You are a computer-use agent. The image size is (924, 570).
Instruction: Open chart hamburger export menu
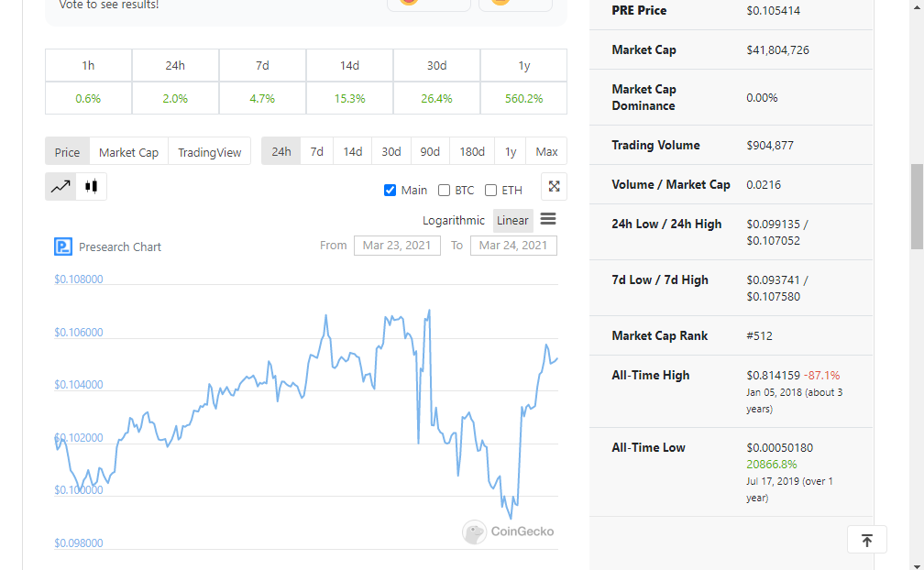coord(548,219)
